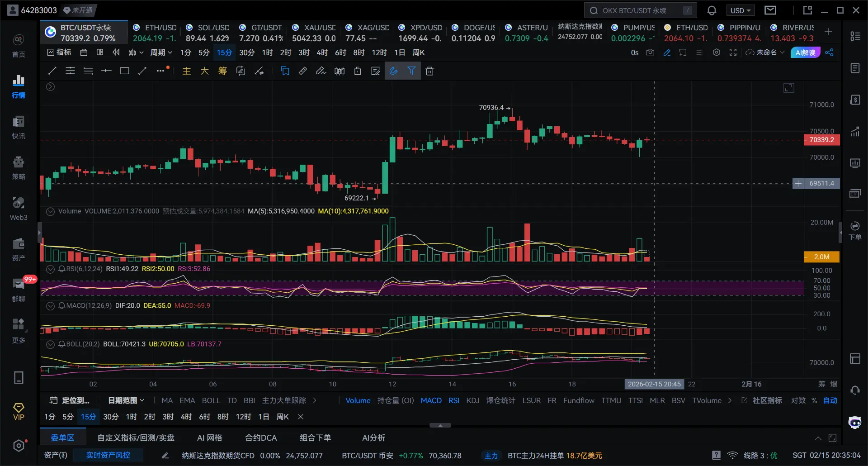Open the 自定义指标/回测/实盘 tab
The width and height of the screenshot is (868, 466).
[x=136, y=438]
